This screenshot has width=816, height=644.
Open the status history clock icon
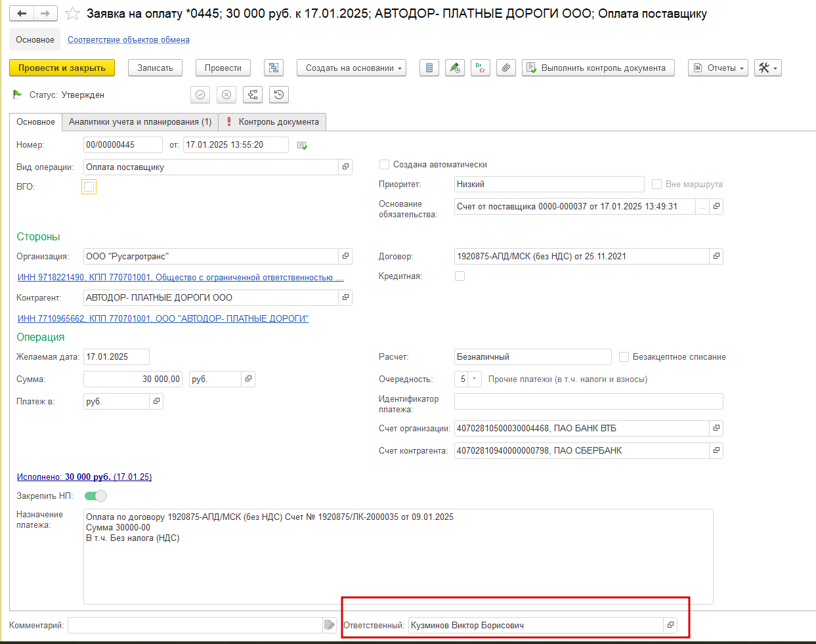(279, 95)
